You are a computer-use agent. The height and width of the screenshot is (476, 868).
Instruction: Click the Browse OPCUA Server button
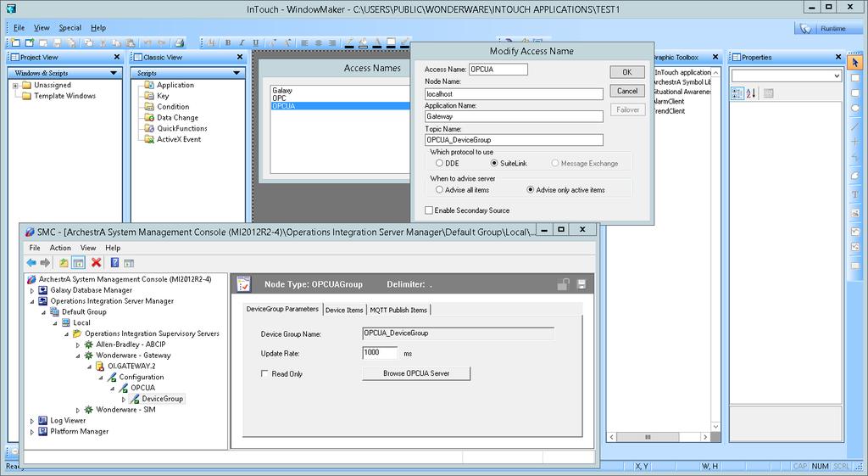tap(416, 373)
